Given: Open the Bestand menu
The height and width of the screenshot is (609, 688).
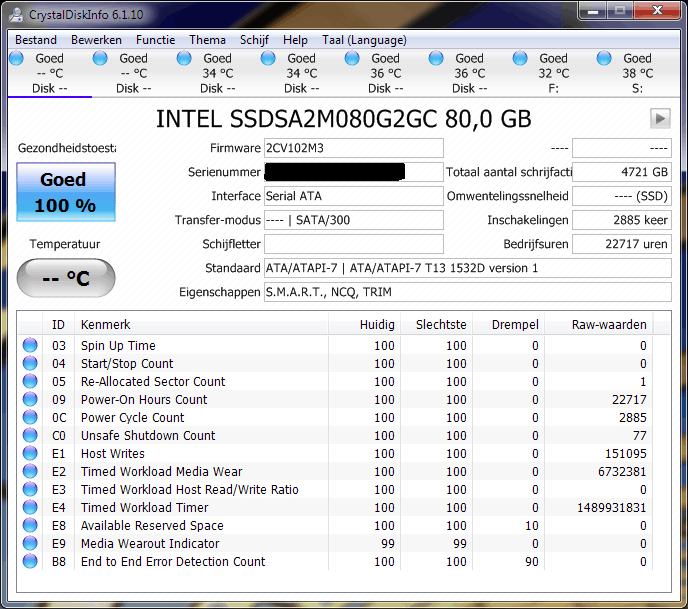Looking at the screenshot, I should point(36,40).
